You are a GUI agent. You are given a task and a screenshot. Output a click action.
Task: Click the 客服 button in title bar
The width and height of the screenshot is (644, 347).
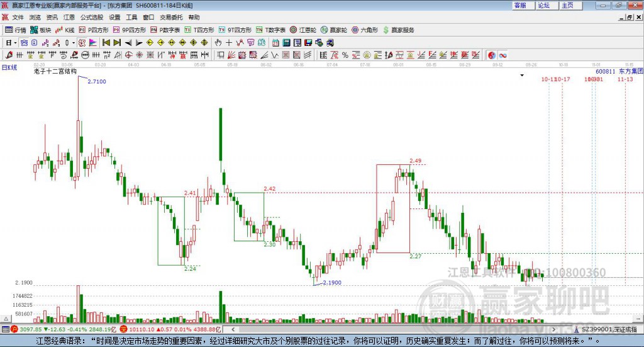tap(523, 5)
